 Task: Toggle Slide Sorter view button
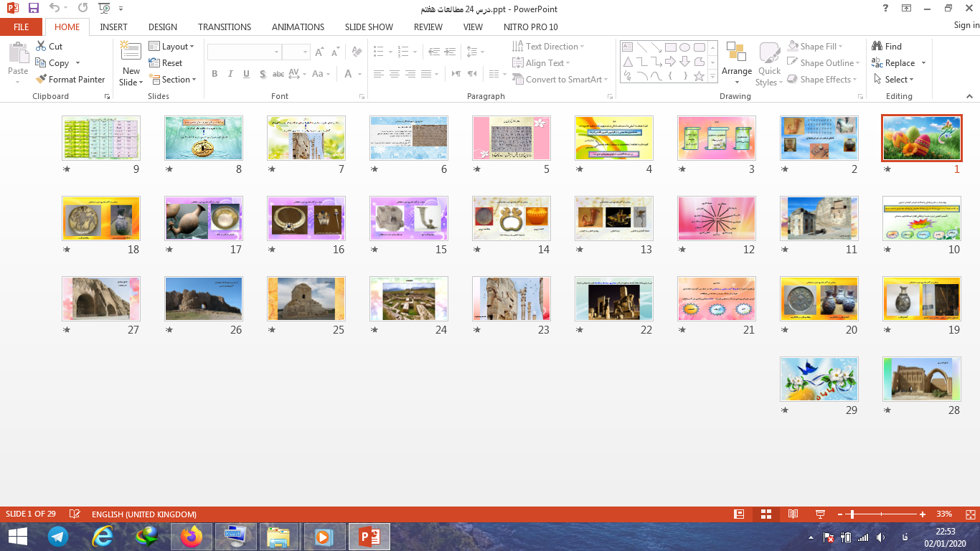(766, 514)
